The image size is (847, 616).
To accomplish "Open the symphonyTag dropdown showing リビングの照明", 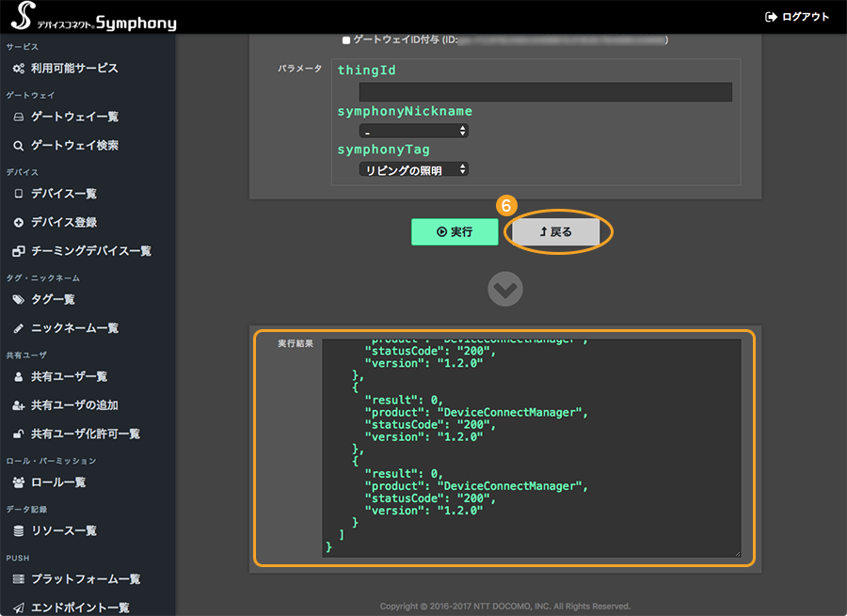I will [414, 169].
